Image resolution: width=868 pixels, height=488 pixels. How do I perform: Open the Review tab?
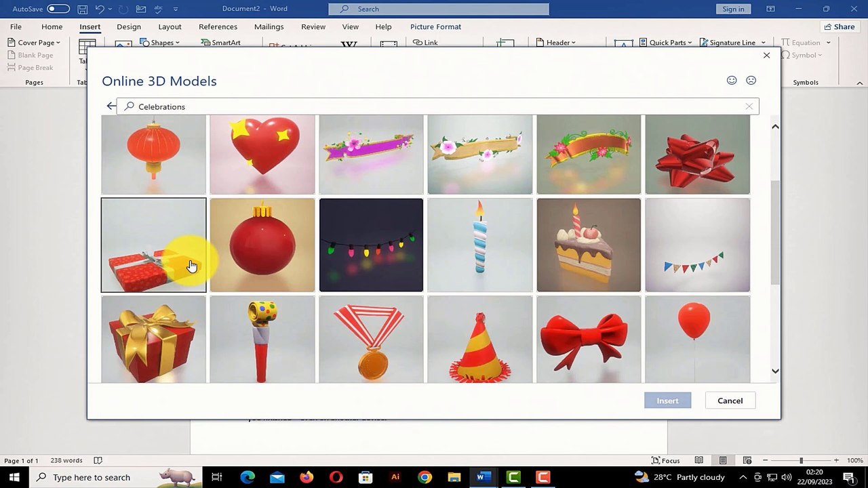point(313,26)
